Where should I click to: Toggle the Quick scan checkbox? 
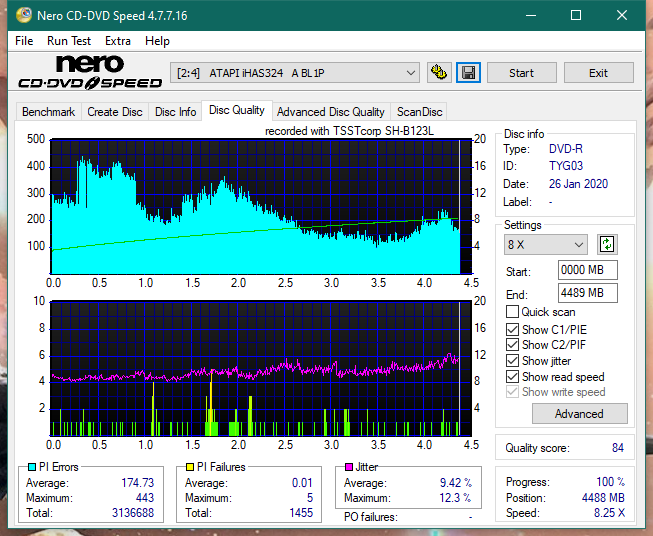[512, 312]
